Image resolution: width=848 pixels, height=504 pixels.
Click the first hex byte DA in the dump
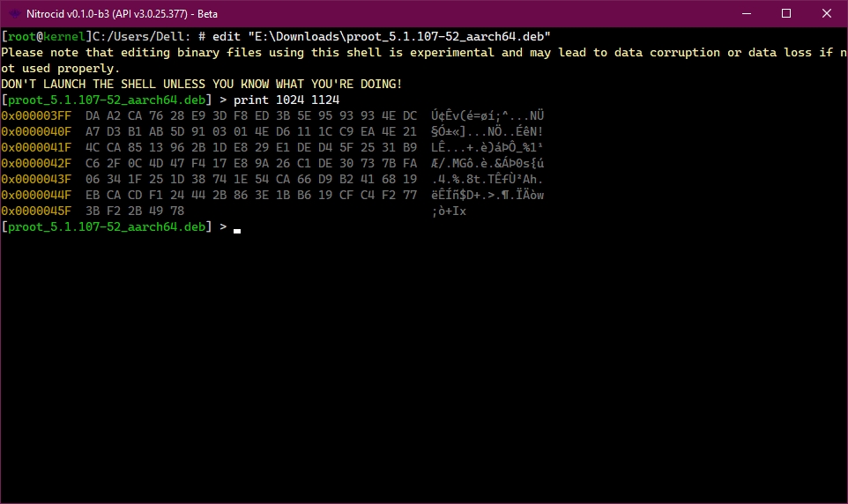click(x=93, y=115)
